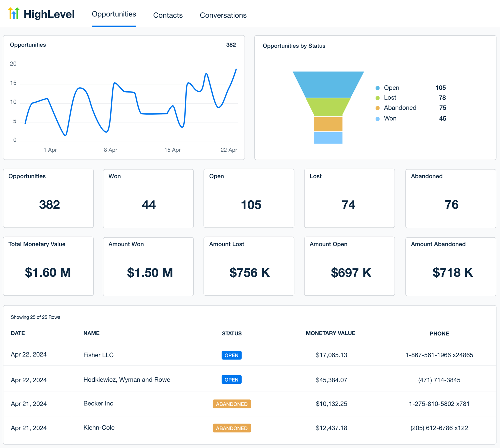
Task: Switch to the Contacts tab
Action: click(x=168, y=15)
